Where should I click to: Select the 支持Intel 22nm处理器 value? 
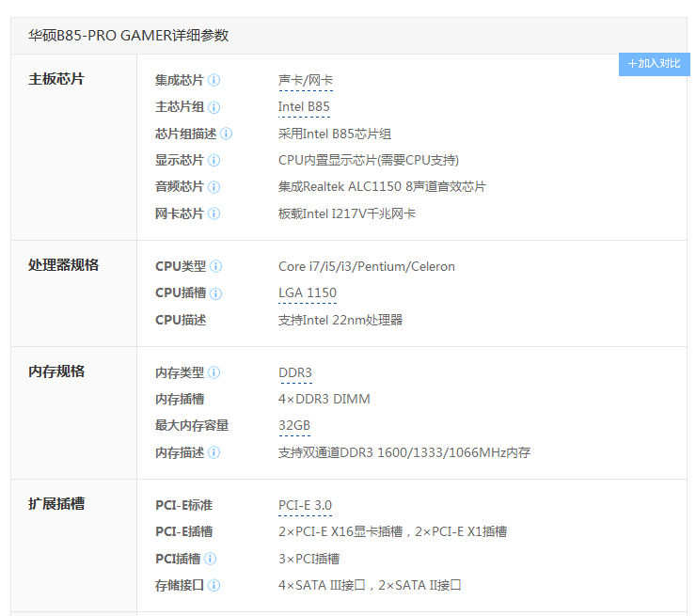(x=340, y=320)
